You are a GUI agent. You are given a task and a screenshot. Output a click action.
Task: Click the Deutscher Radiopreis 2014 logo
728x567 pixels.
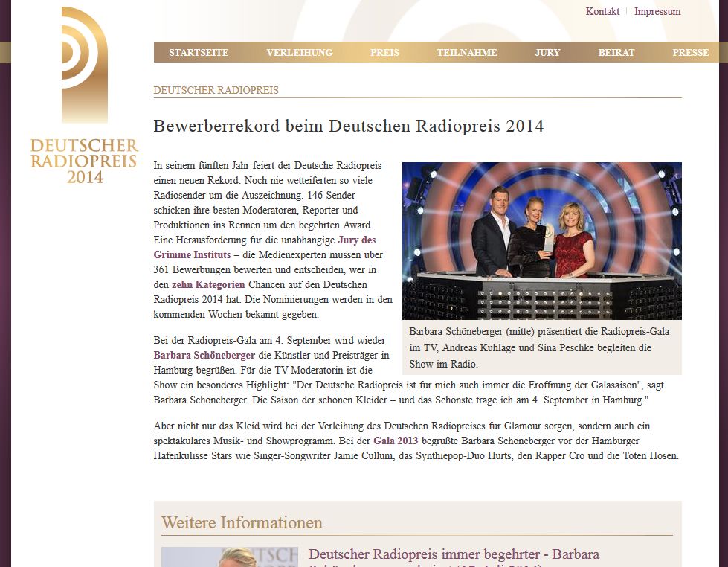click(x=84, y=97)
